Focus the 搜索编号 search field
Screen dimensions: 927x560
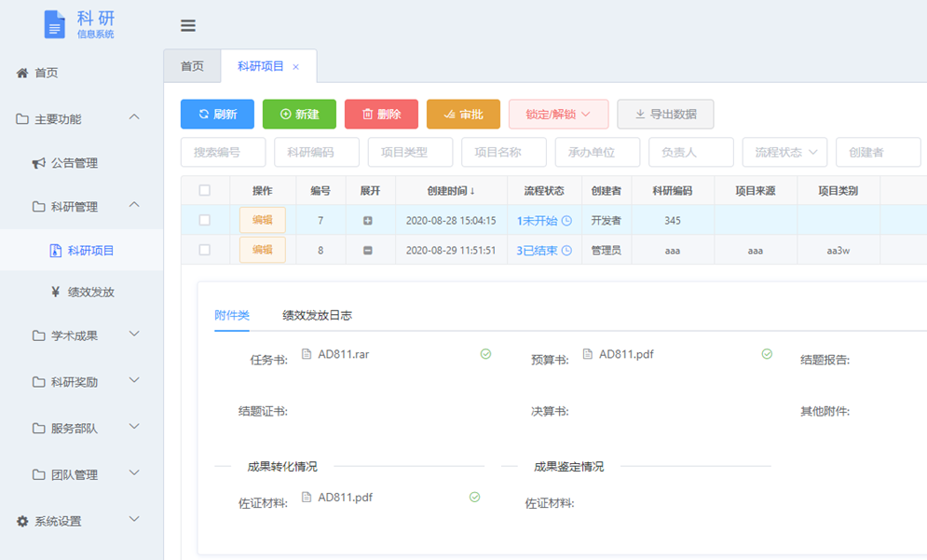point(224,152)
